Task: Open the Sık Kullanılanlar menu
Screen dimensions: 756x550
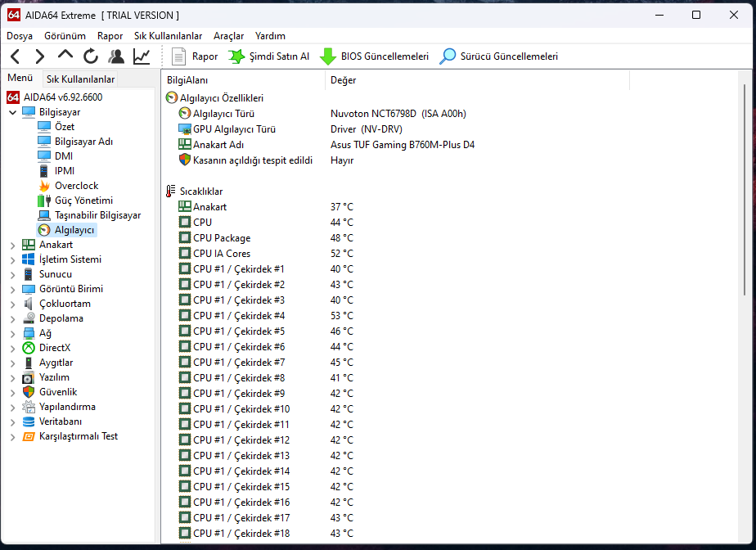Action: click(x=169, y=36)
